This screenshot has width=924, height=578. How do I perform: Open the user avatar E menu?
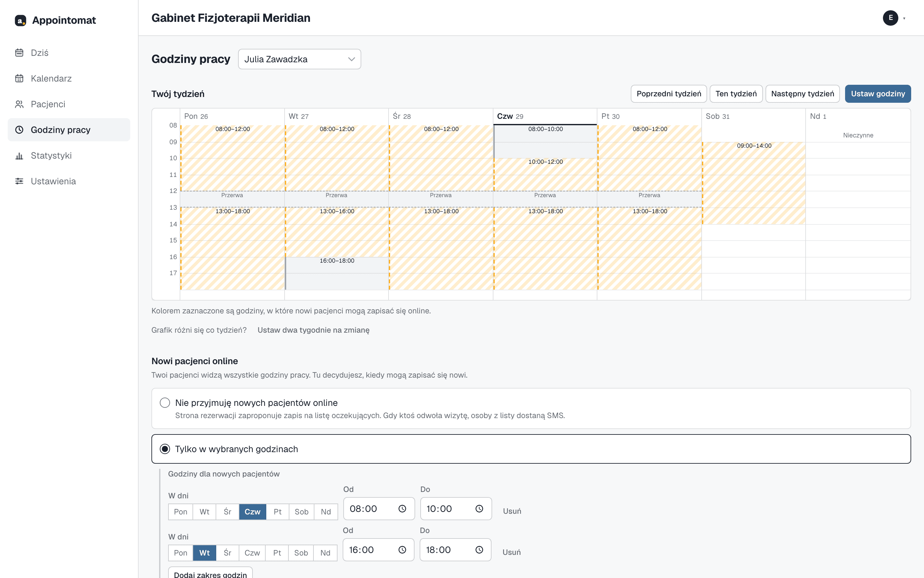890,18
